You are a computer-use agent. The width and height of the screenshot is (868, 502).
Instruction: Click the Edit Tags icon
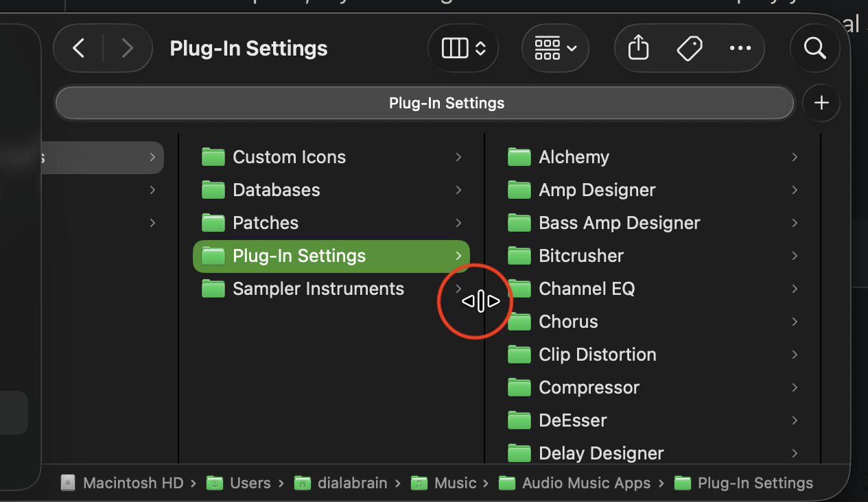click(689, 48)
